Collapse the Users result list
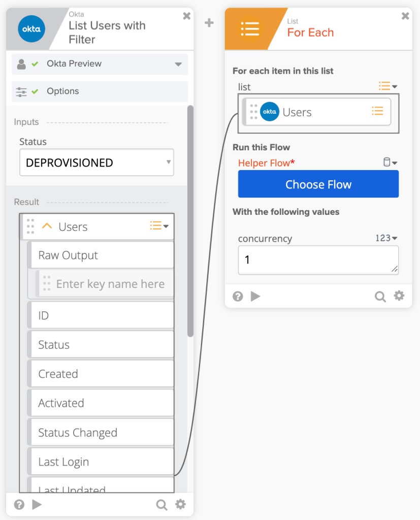Image resolution: width=420 pixels, height=520 pixels. coord(47,226)
